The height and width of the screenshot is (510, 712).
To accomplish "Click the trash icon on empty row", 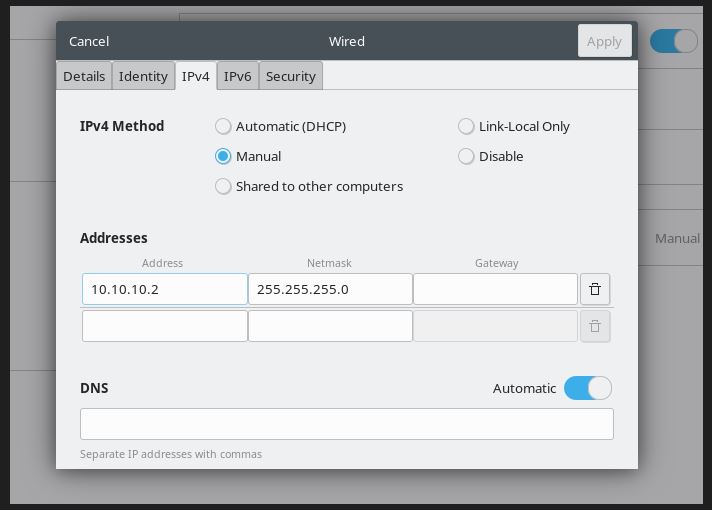I will pyautogui.click(x=595, y=326).
